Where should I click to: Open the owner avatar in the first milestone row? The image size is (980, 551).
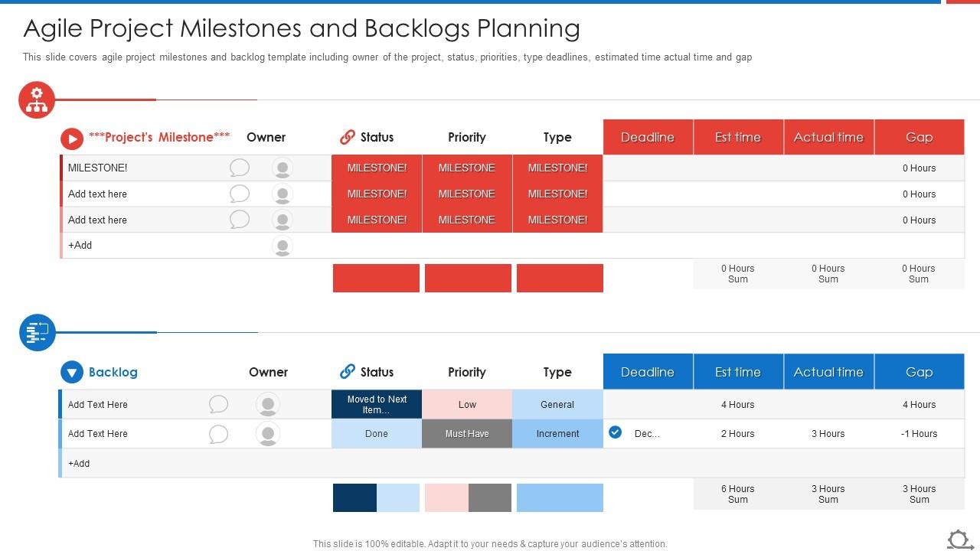(x=283, y=168)
